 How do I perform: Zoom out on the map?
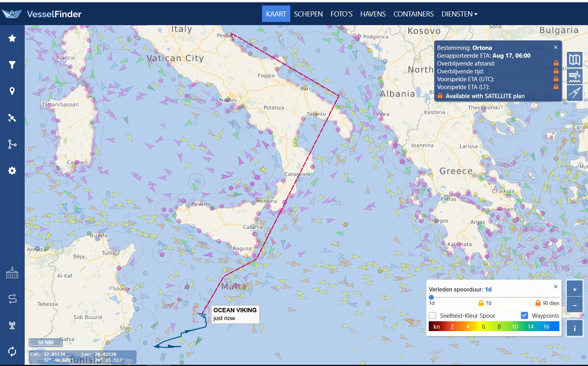(575, 305)
